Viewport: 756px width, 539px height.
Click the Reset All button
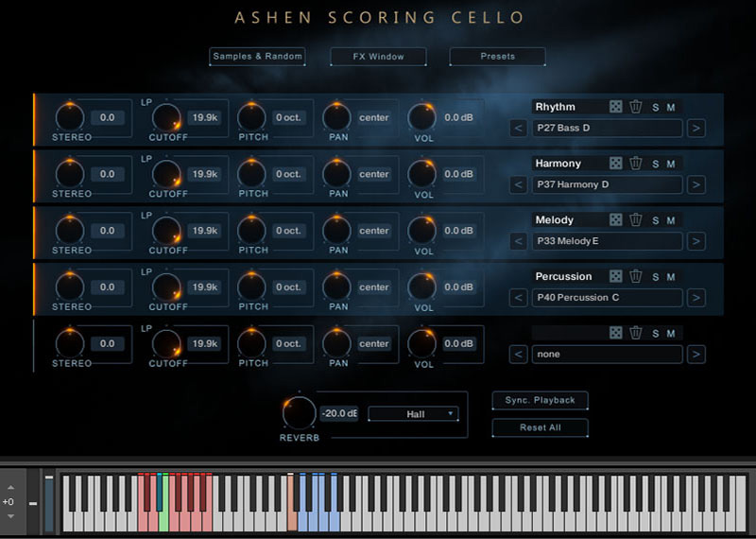[540, 427]
